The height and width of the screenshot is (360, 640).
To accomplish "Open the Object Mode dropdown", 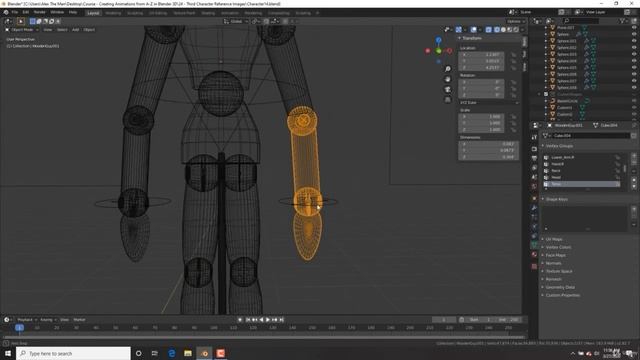I will [22, 30].
